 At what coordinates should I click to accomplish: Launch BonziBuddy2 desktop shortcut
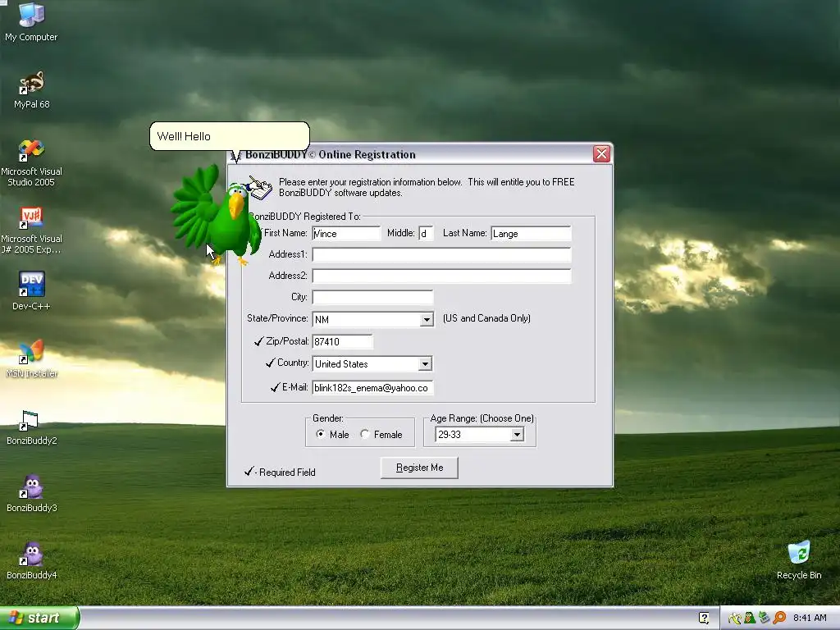tap(31, 427)
